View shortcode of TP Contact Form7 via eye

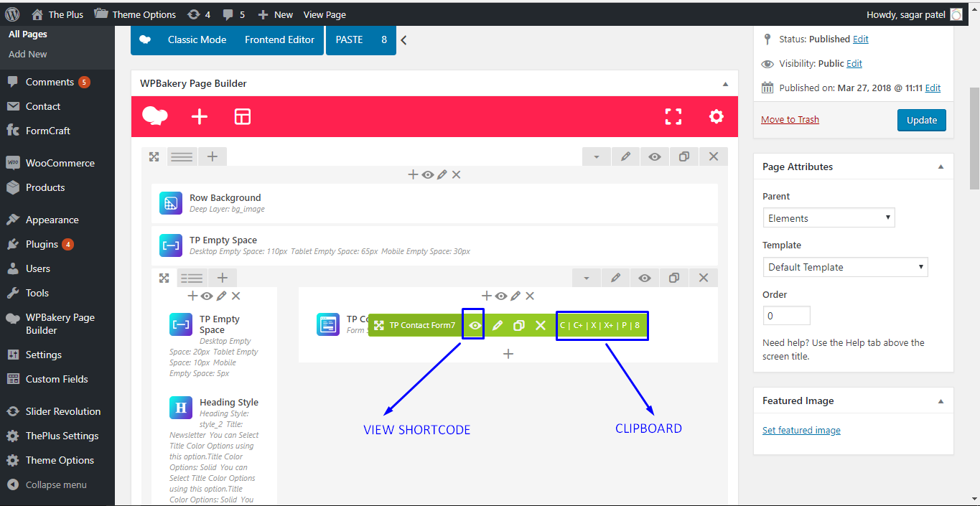[x=475, y=325]
